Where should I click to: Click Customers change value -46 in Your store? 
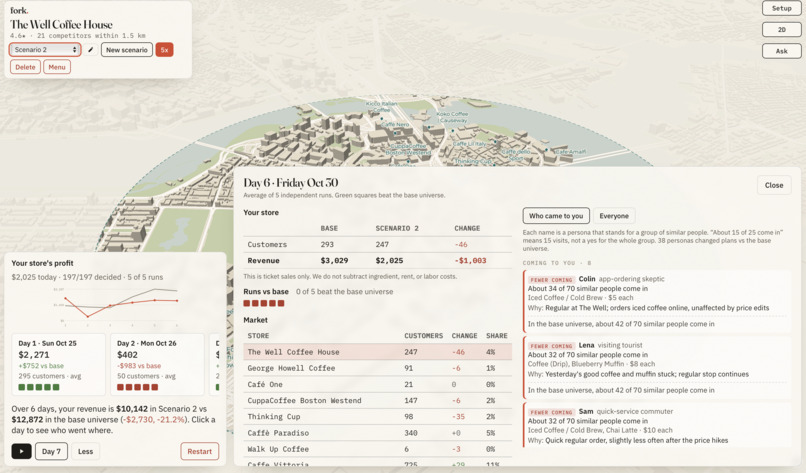pyautogui.click(x=461, y=245)
